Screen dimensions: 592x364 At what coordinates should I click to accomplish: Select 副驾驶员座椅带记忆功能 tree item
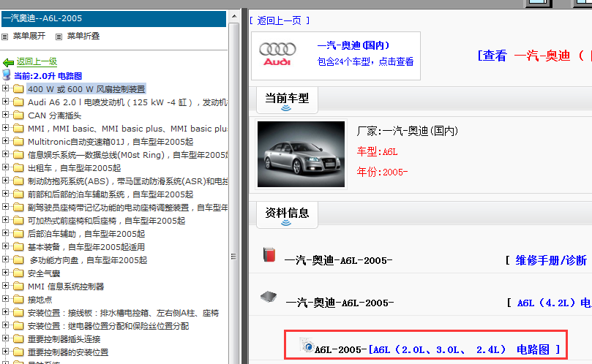click(x=127, y=208)
